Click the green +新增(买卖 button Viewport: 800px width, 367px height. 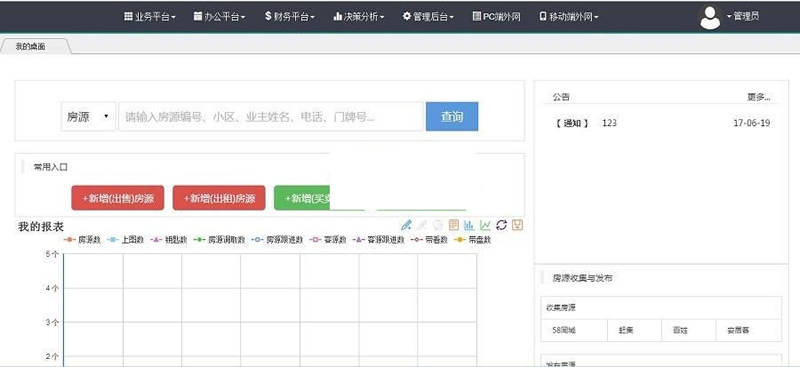(302, 198)
